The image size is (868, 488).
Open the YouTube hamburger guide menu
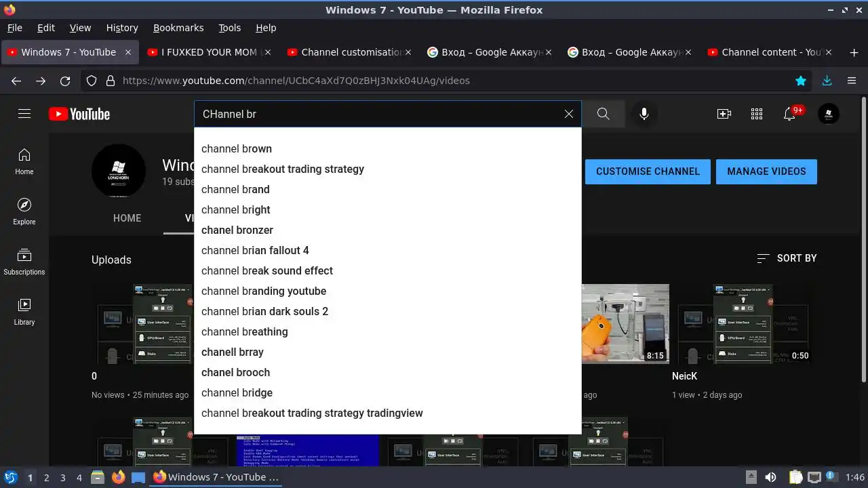coord(24,114)
